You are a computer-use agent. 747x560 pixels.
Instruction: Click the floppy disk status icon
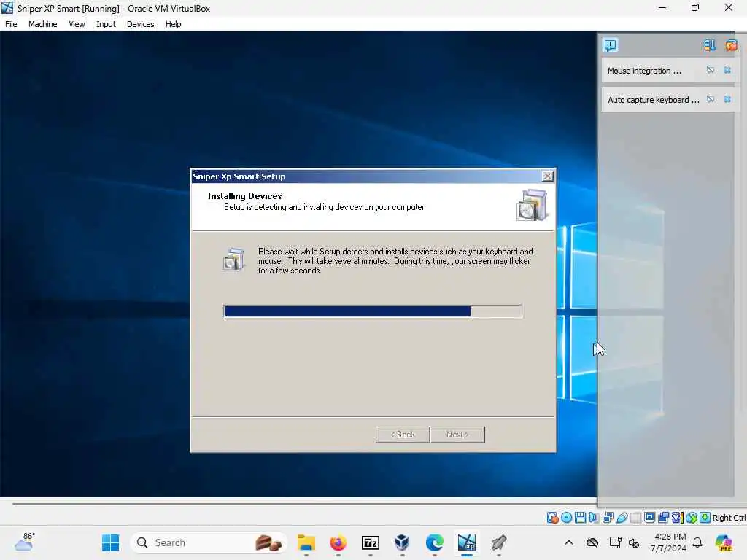580,518
